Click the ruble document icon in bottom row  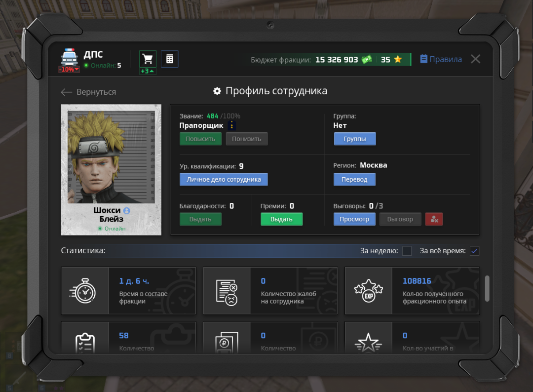[227, 343]
